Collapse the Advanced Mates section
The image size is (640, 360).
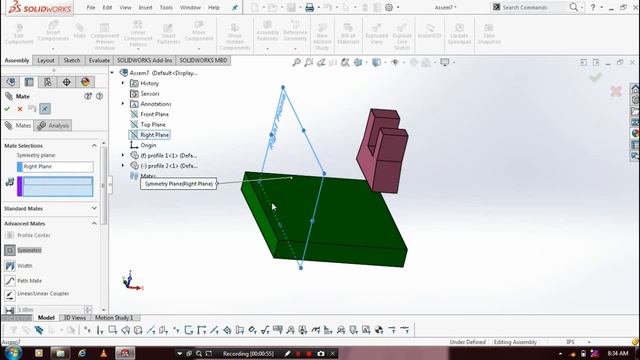pyautogui.click(x=94, y=224)
